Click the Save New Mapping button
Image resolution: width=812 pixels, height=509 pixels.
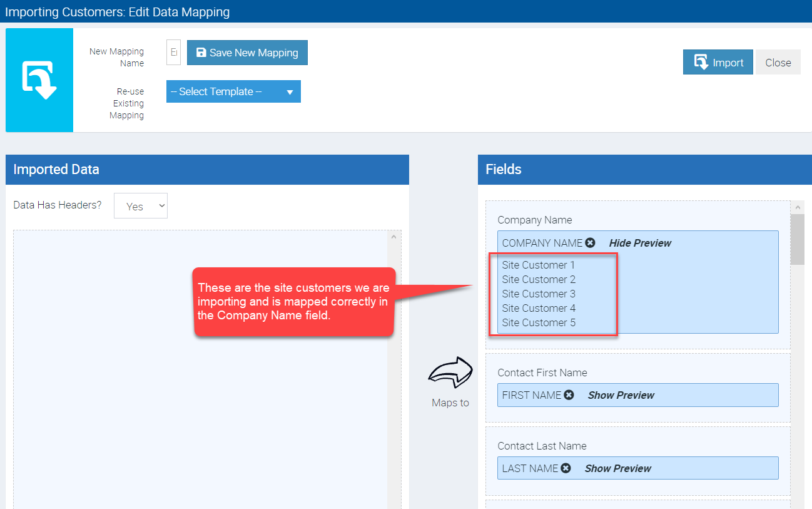click(x=247, y=53)
